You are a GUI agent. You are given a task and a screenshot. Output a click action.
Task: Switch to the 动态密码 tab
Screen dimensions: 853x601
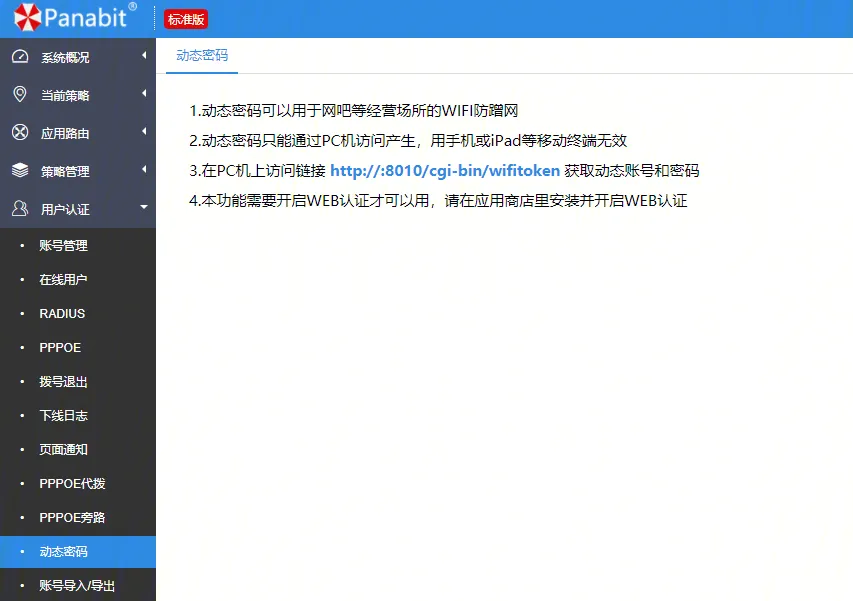tap(200, 56)
